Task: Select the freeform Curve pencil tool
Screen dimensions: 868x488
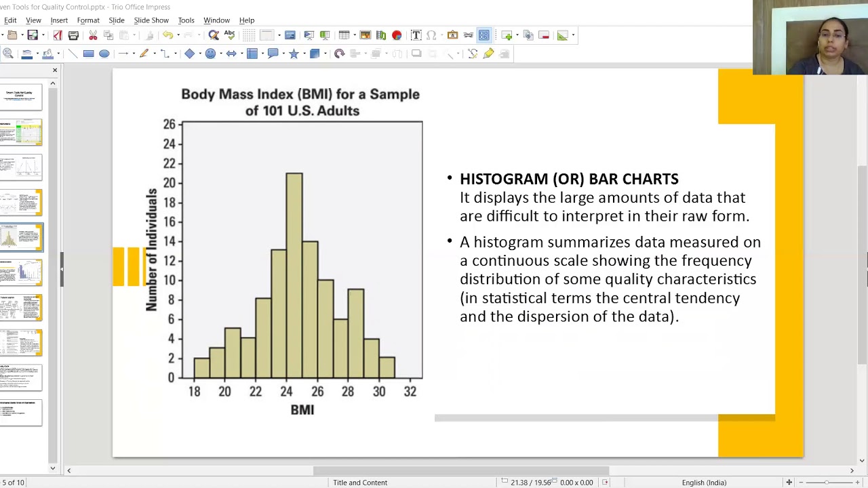Action: (x=144, y=54)
